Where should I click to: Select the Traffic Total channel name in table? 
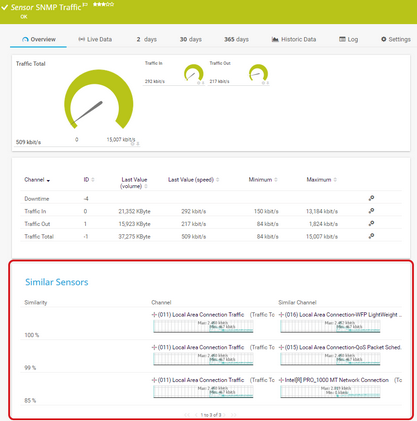tap(39, 237)
